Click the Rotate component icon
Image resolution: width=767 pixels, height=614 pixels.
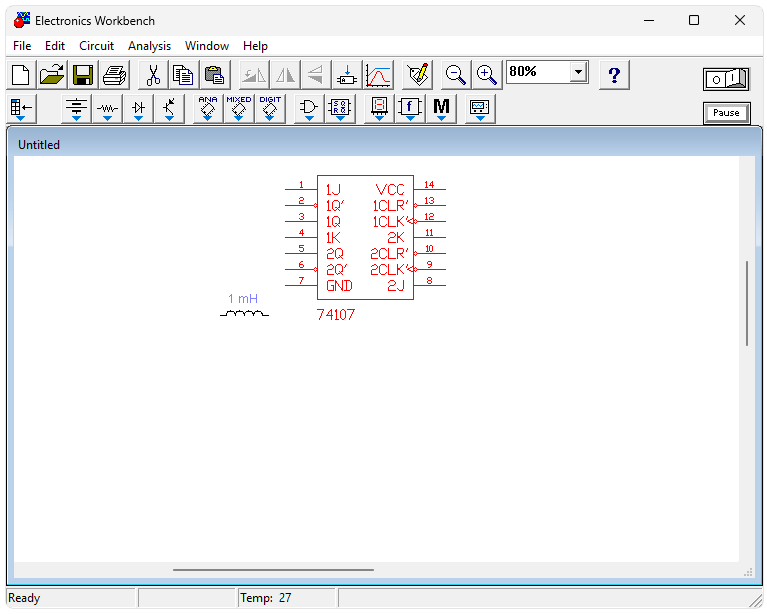click(x=254, y=75)
